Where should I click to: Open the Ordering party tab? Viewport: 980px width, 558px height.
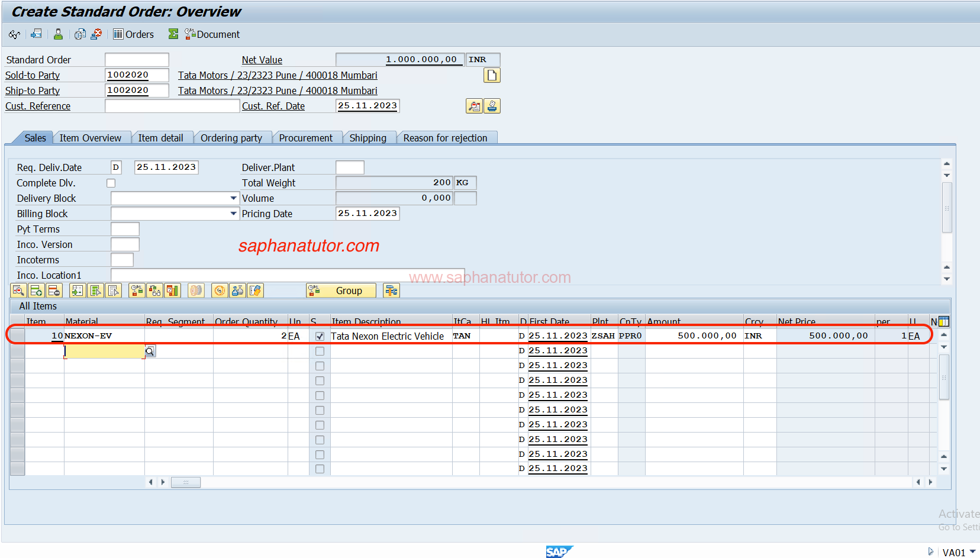pos(231,138)
